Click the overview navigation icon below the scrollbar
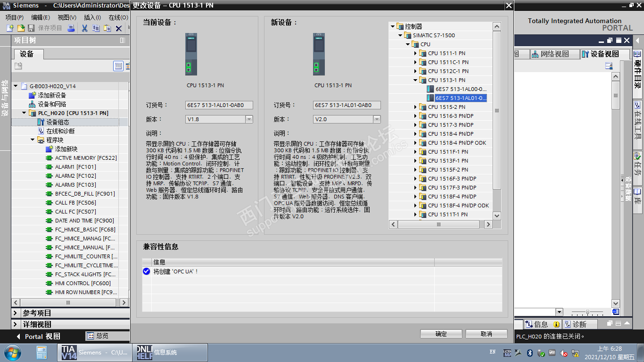 click(x=616, y=312)
